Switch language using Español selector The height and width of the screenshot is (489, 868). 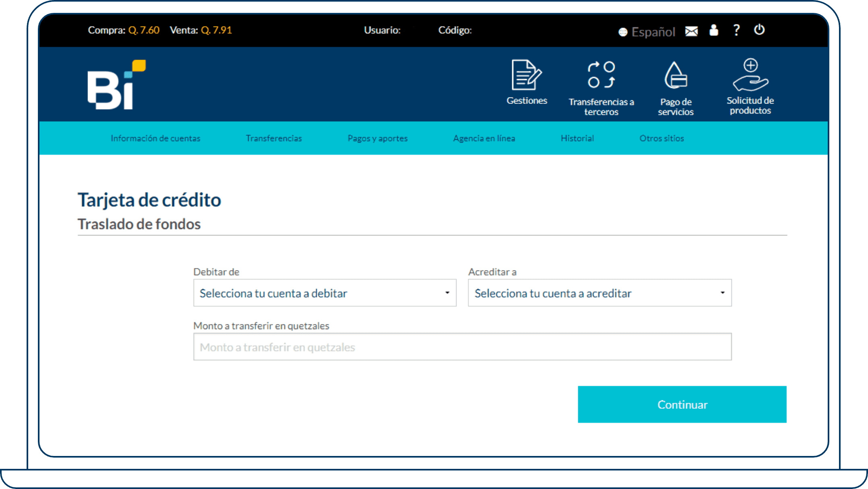click(x=647, y=32)
